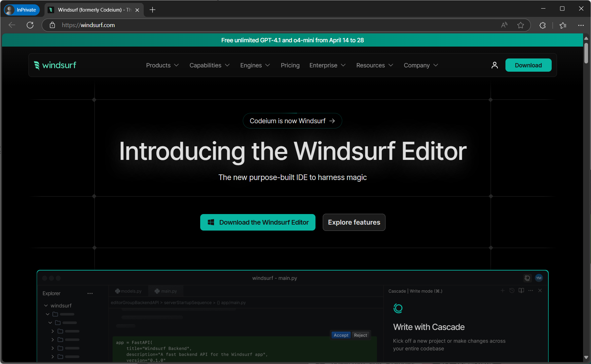
Task: Expand the Capabilities menu
Action: pos(209,65)
